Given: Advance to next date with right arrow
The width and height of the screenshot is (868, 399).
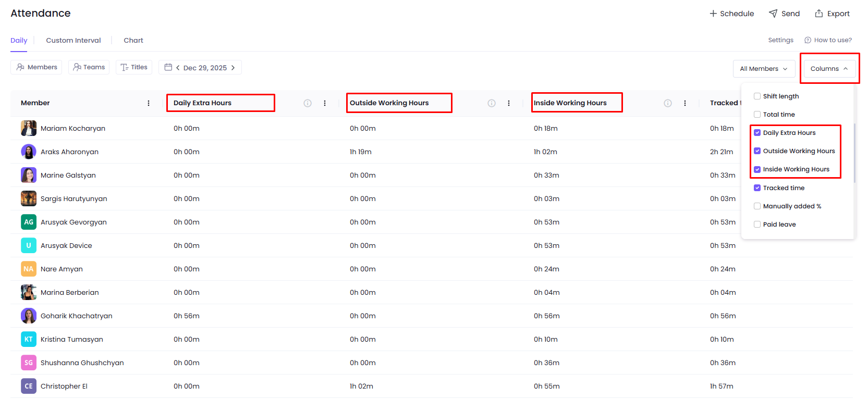Looking at the screenshot, I should coord(233,68).
